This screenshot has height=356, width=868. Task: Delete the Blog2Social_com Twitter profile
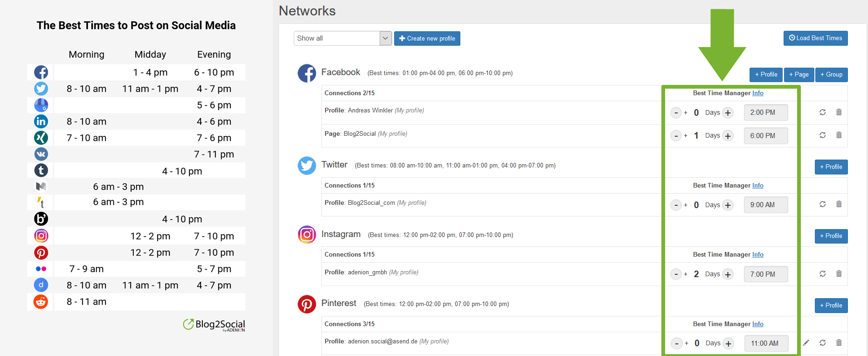[839, 204]
